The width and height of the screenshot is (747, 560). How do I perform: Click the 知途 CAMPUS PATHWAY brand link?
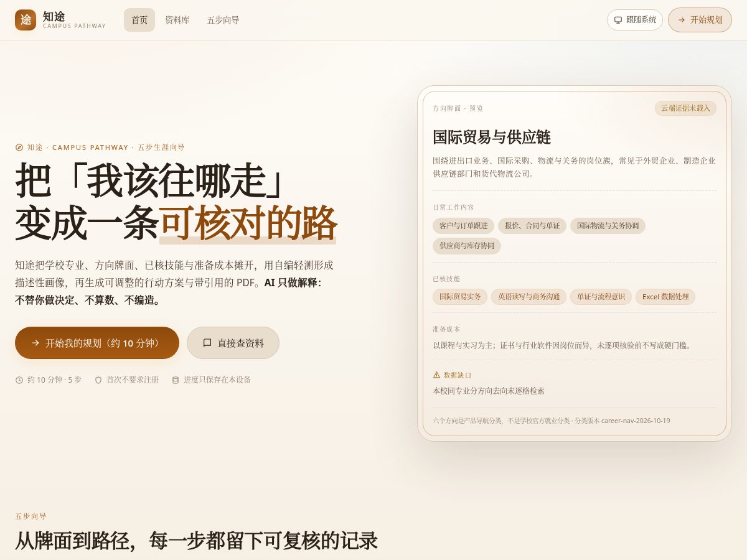[60, 20]
